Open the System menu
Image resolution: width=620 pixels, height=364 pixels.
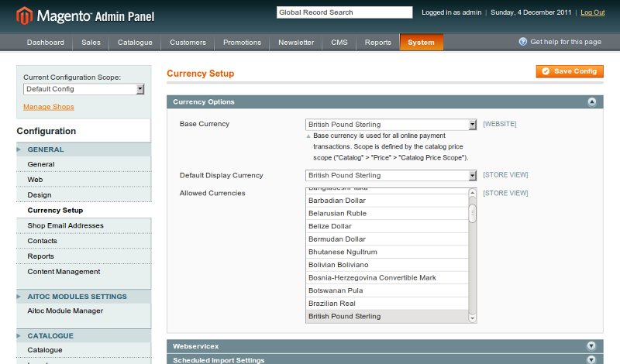pyautogui.click(x=421, y=43)
